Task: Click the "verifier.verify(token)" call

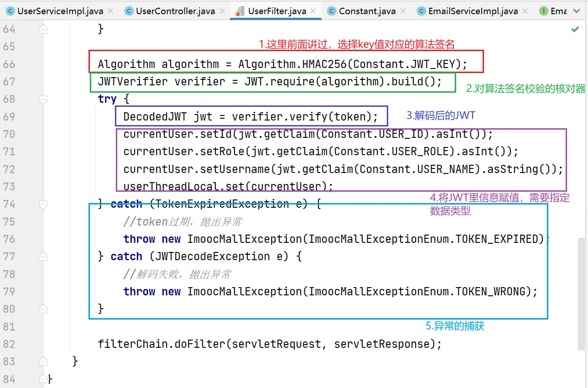Action: coord(302,117)
